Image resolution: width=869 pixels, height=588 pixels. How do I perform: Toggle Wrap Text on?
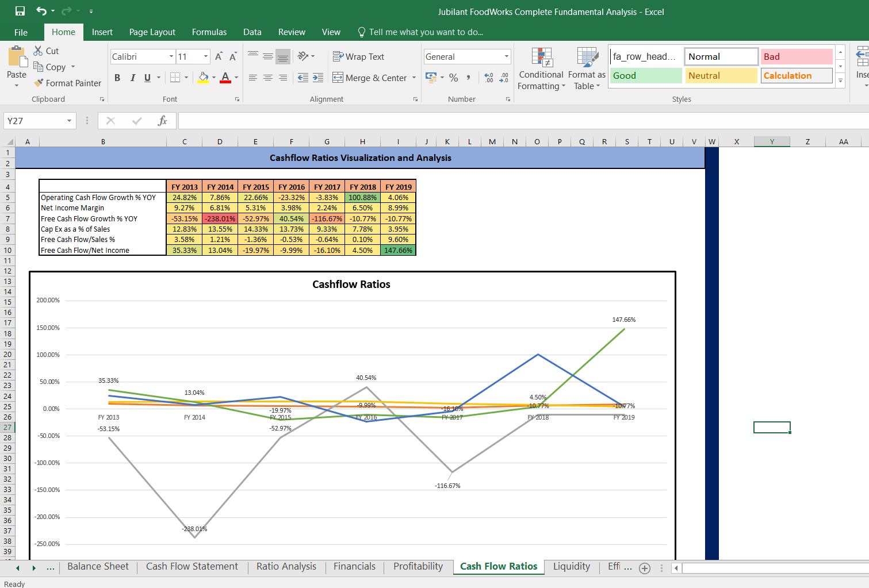tap(358, 56)
